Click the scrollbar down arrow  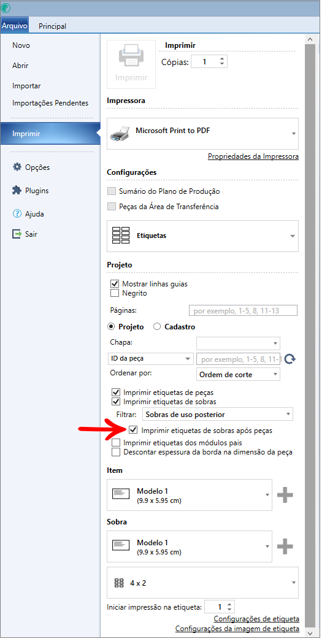pos(310,633)
